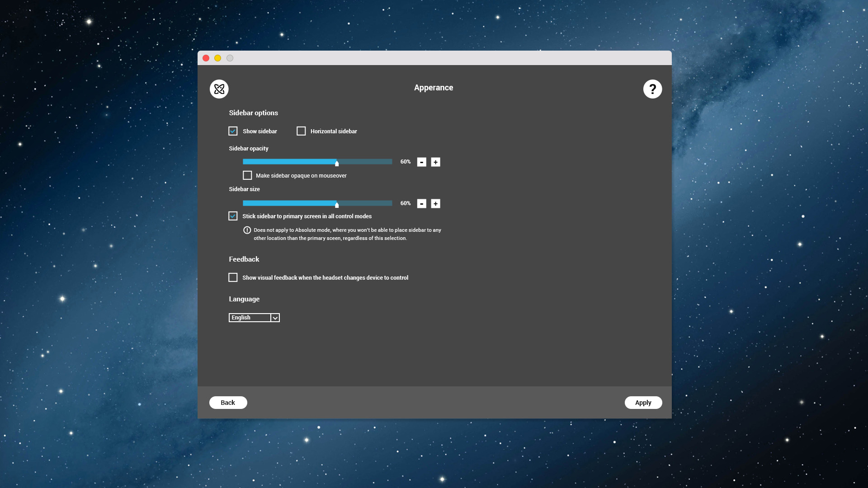Viewport: 868px width, 488px height.
Task: Select the English language dropdown
Action: click(254, 318)
